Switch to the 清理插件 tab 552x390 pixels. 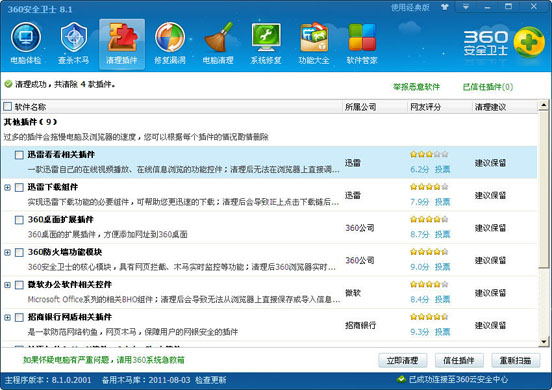[x=122, y=43]
